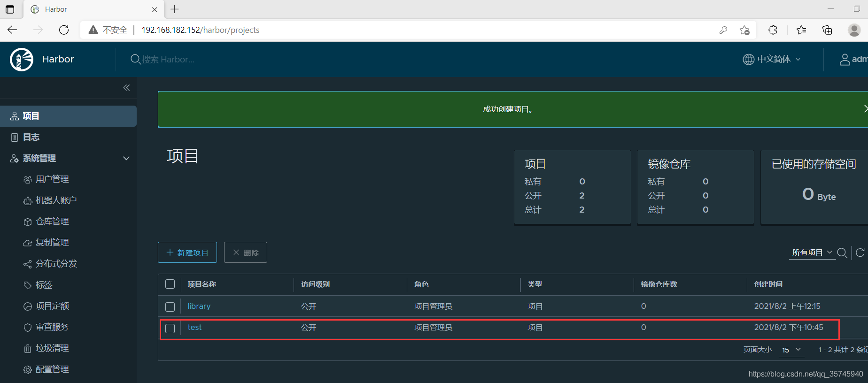Open the test project link
The image size is (868, 383).
point(194,327)
